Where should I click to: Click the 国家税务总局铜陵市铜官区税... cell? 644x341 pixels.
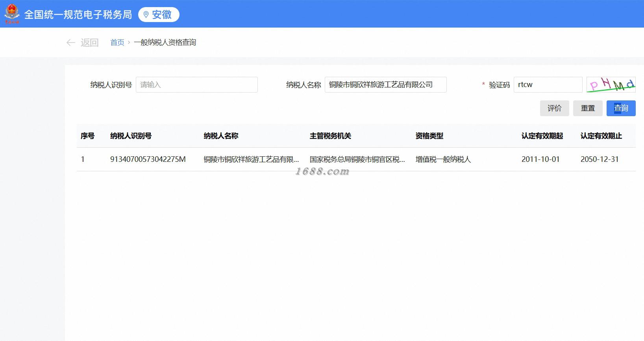click(357, 159)
